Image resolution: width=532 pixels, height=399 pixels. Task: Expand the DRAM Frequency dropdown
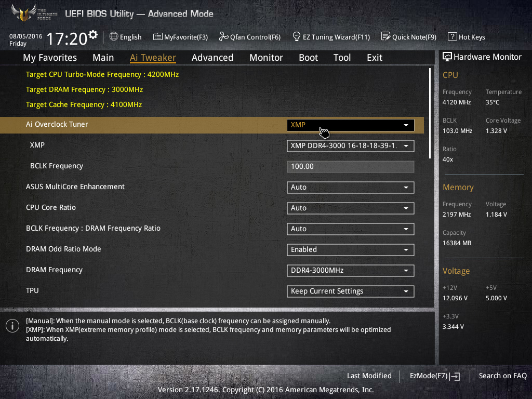pyautogui.click(x=351, y=270)
